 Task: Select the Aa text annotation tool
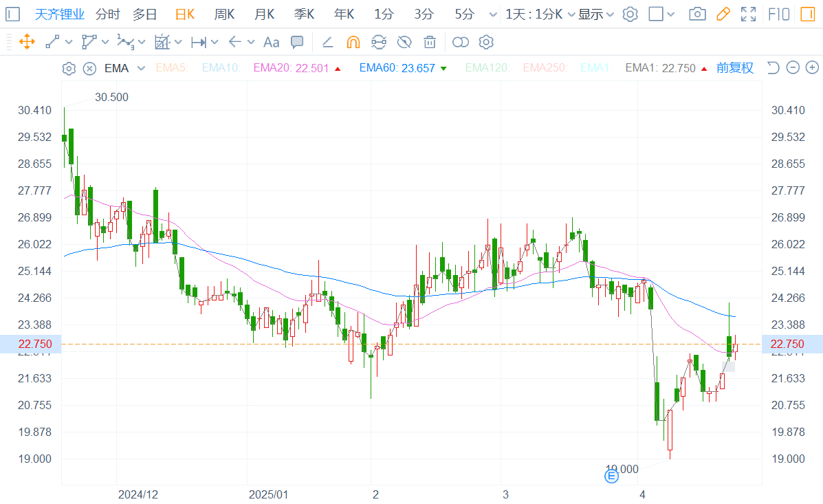(x=272, y=42)
